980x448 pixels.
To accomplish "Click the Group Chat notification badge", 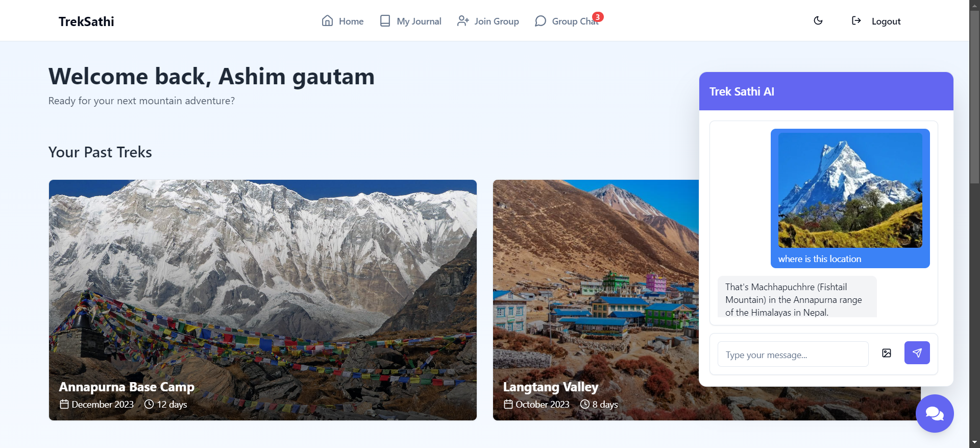I will (598, 17).
